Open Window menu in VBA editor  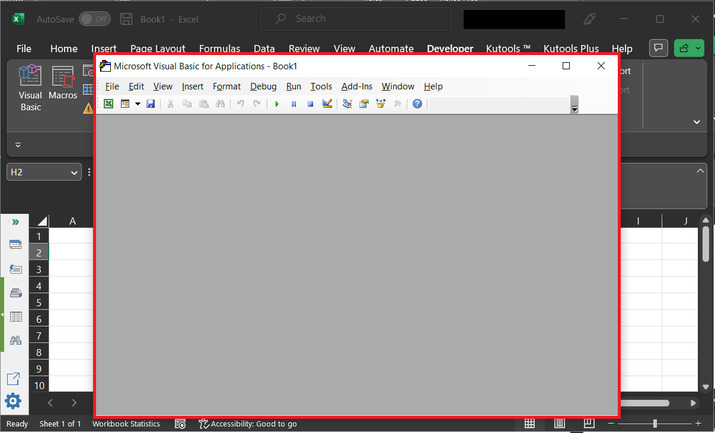click(398, 87)
